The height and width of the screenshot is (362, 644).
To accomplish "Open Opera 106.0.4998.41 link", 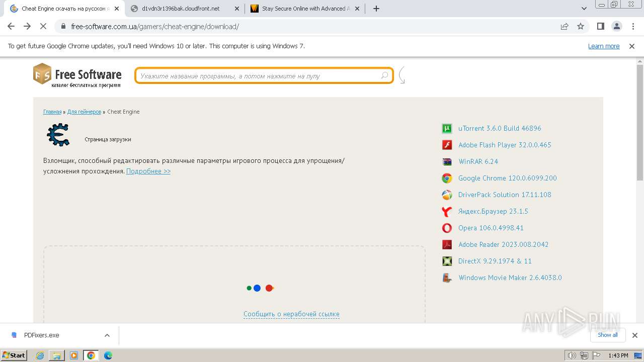I will (491, 228).
